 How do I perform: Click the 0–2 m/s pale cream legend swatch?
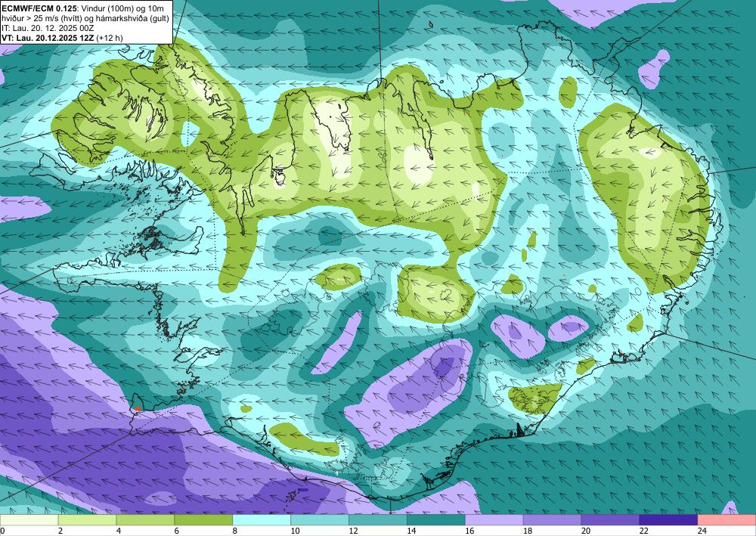pyautogui.click(x=29, y=520)
